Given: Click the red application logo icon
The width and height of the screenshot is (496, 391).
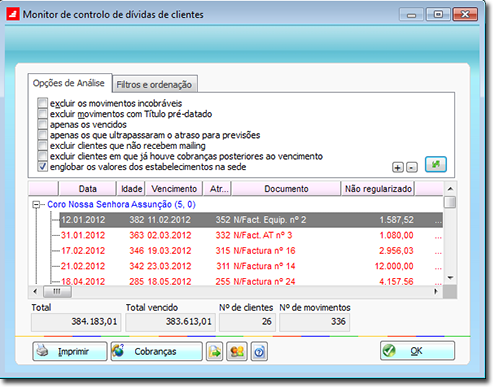Looking at the screenshot, I should pyautogui.click(x=13, y=14).
